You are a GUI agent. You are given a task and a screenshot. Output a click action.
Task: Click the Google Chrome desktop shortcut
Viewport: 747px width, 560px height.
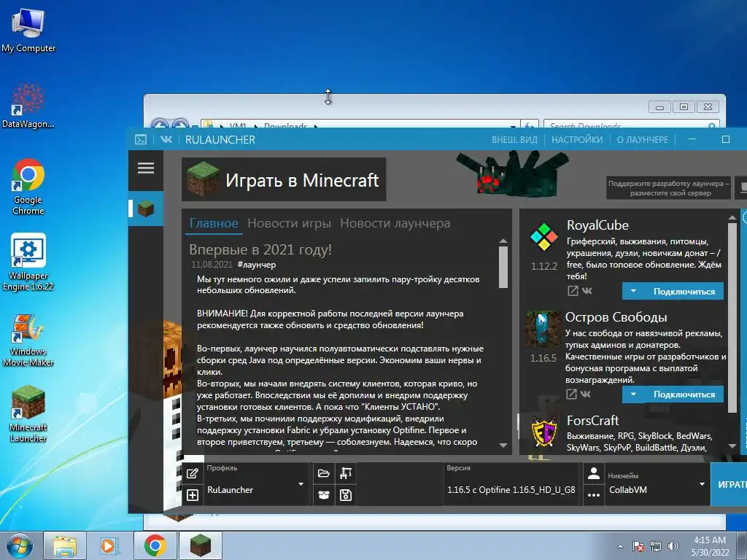tap(28, 187)
